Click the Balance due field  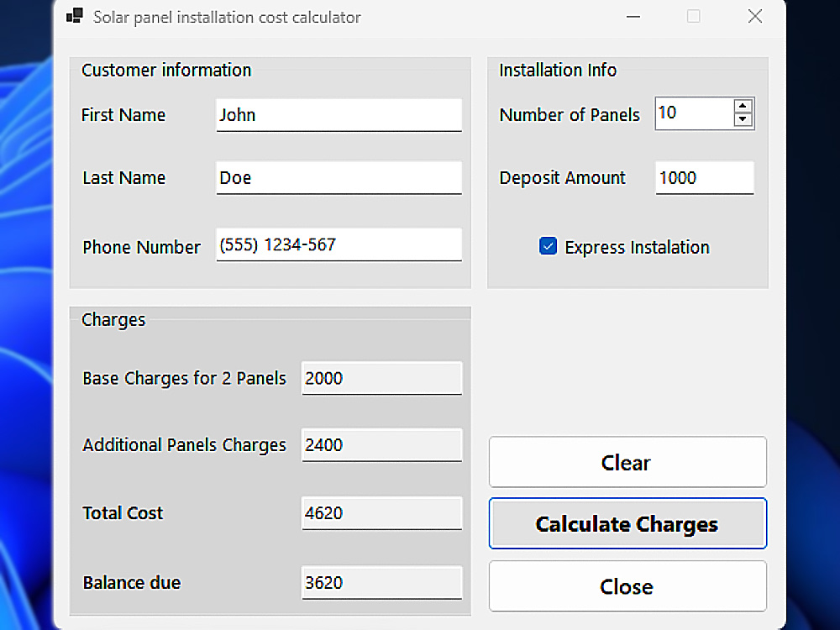pos(381,582)
